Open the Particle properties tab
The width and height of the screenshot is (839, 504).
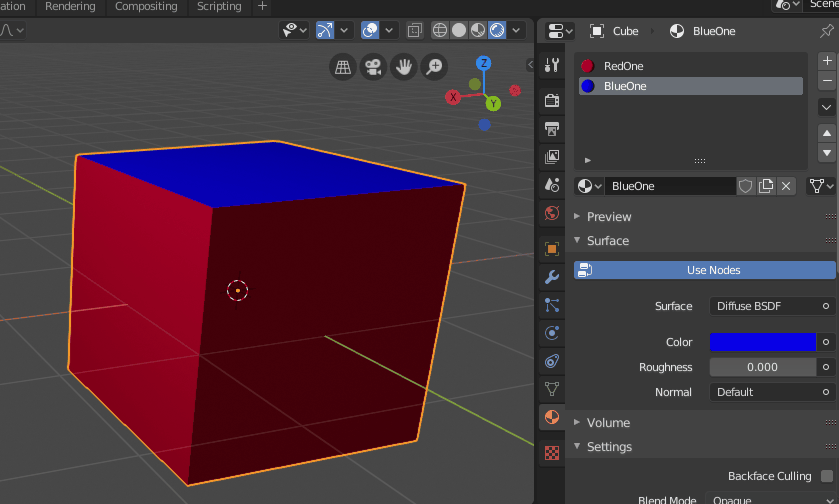click(552, 305)
